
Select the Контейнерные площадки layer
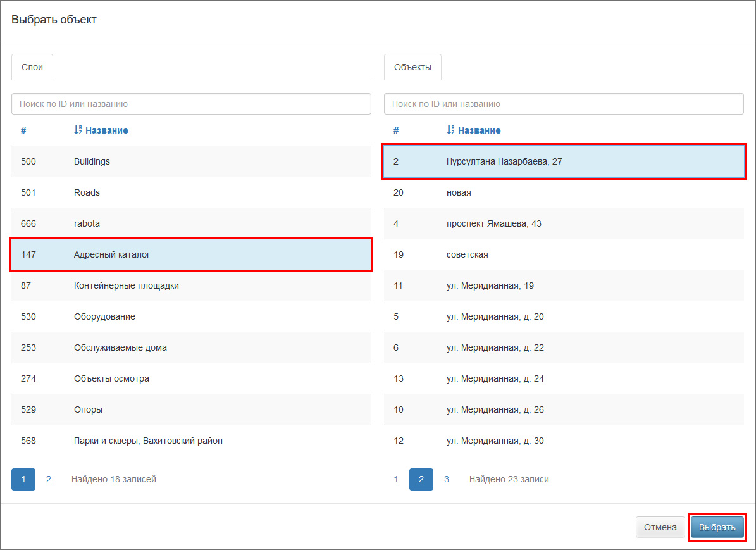pyautogui.click(x=191, y=285)
